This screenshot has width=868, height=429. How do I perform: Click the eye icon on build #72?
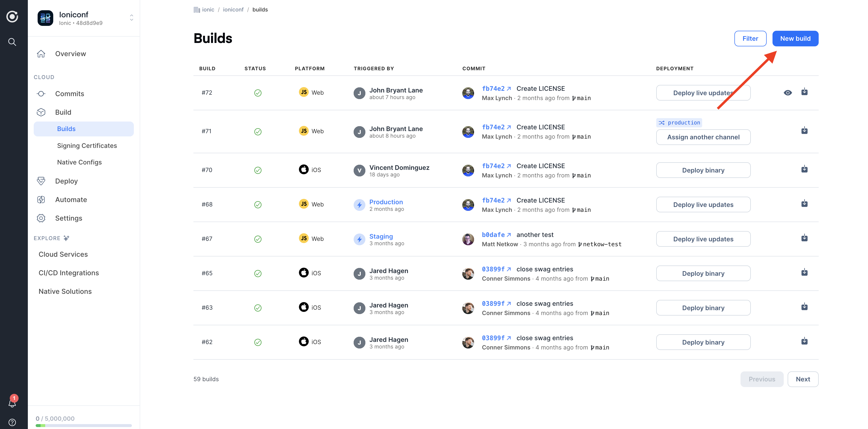pos(787,92)
